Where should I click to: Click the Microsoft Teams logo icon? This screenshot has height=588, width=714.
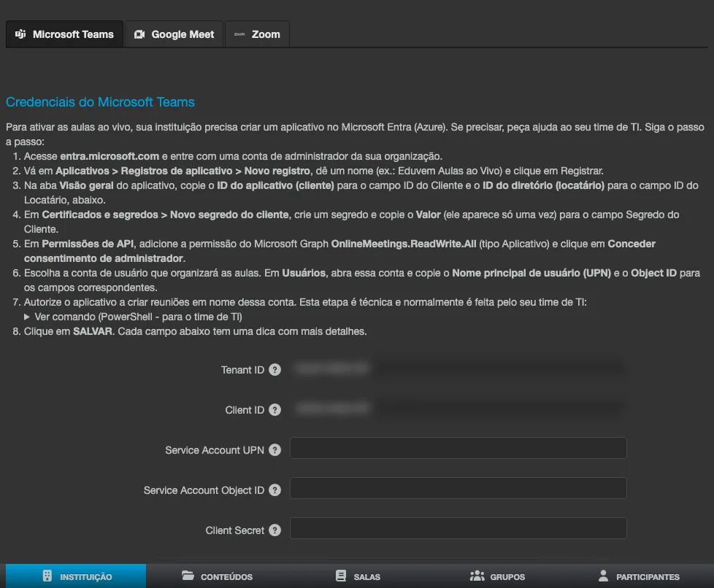coord(20,34)
